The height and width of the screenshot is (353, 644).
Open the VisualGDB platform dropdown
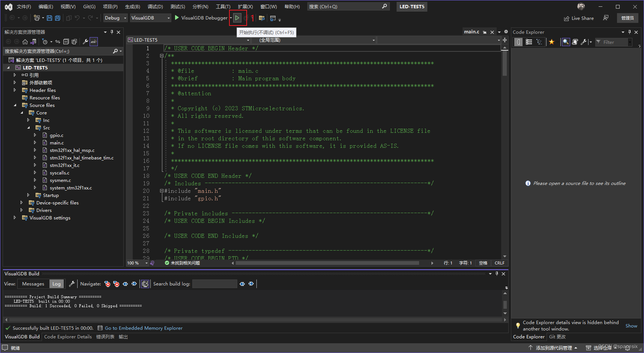tap(150, 18)
